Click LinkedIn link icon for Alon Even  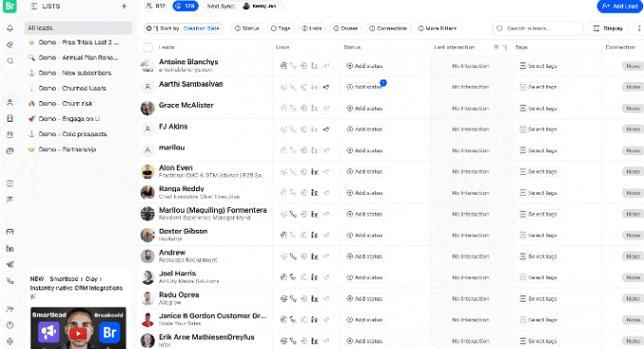click(x=314, y=172)
